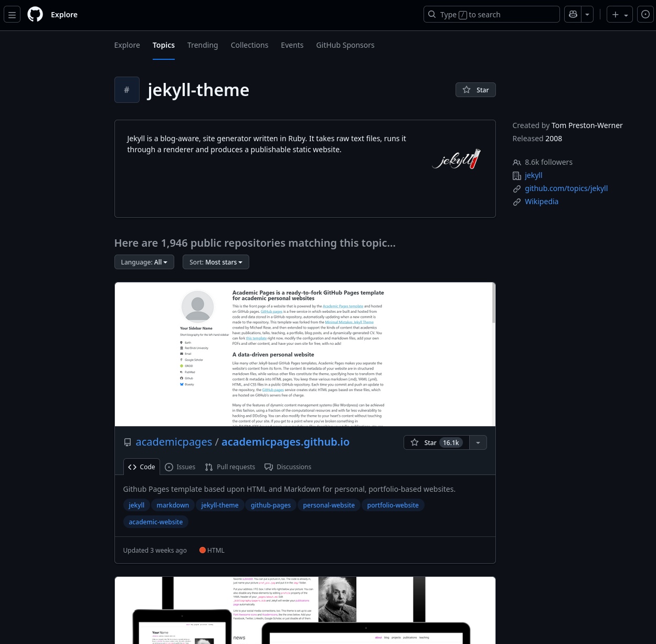This screenshot has height=644, width=656.
Task: Click the repository bookmark icon beside academicpages
Action: pyautogui.click(x=128, y=442)
